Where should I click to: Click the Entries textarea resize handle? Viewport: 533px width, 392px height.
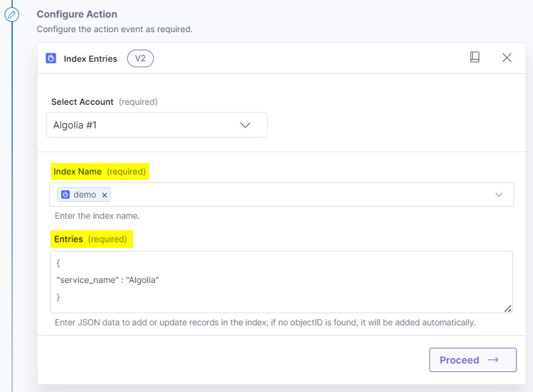click(508, 308)
